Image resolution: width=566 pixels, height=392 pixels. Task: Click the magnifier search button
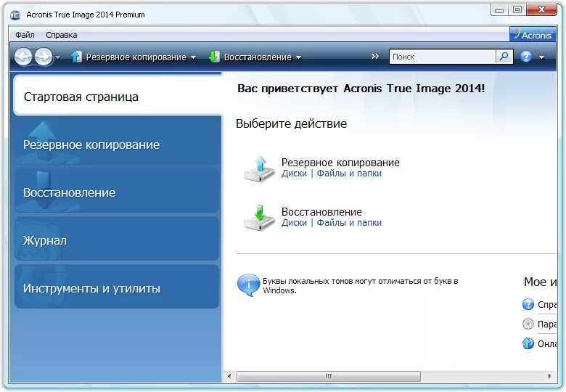tap(504, 57)
